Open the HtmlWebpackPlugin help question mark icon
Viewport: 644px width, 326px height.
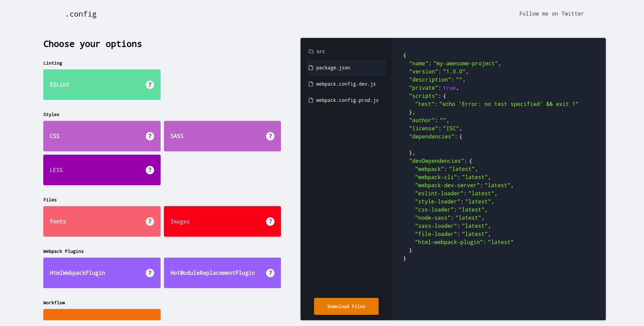coord(150,273)
